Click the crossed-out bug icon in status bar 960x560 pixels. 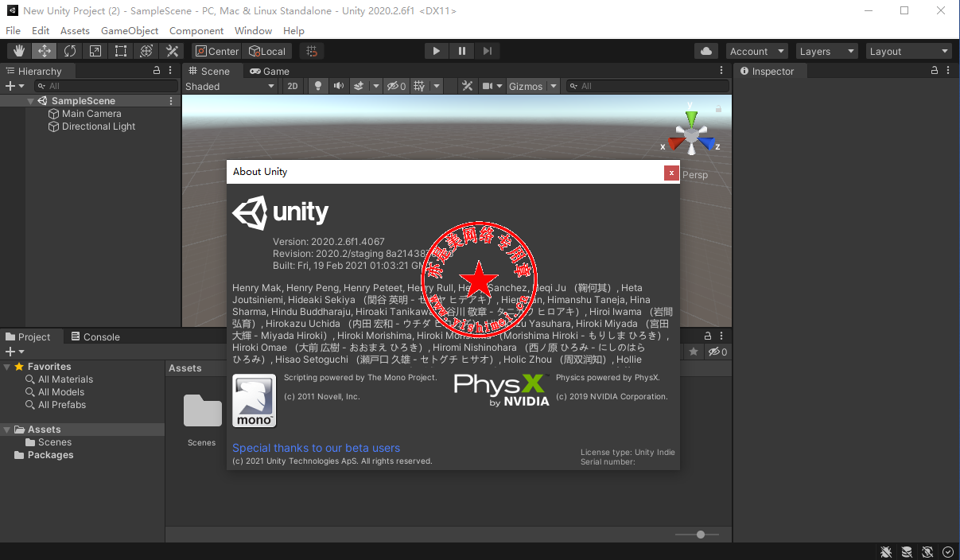(x=886, y=552)
